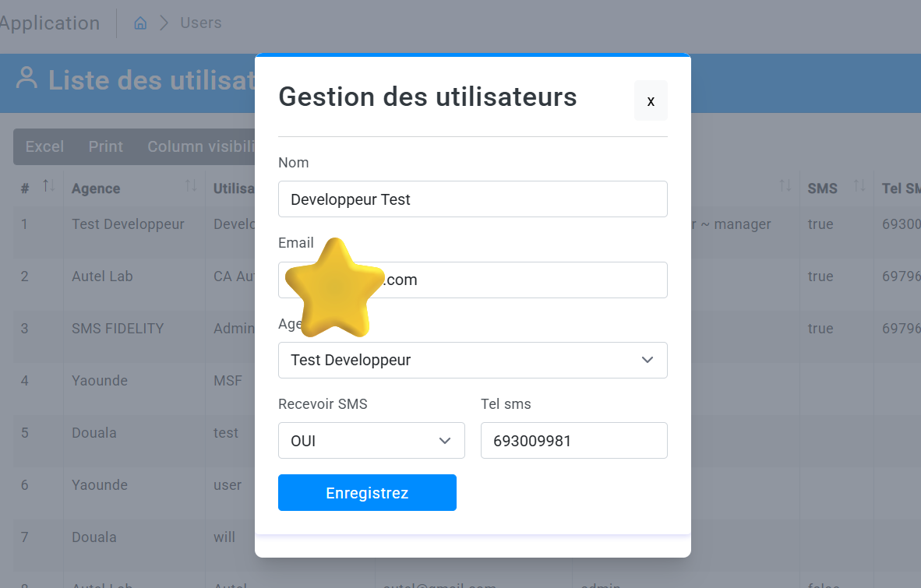This screenshot has height=588, width=921.
Task: Close the 'Gestion des utilisateurs' modal
Action: tap(651, 100)
